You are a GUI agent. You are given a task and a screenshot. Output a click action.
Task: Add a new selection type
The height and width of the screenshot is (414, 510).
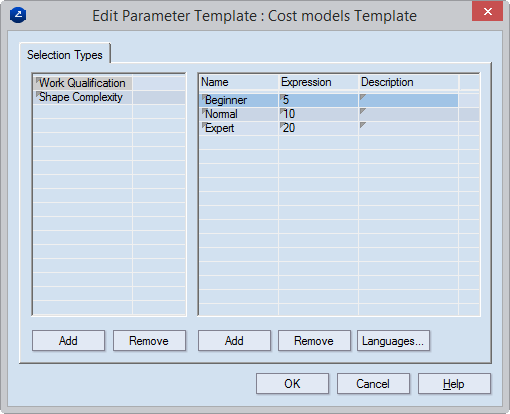(68, 341)
